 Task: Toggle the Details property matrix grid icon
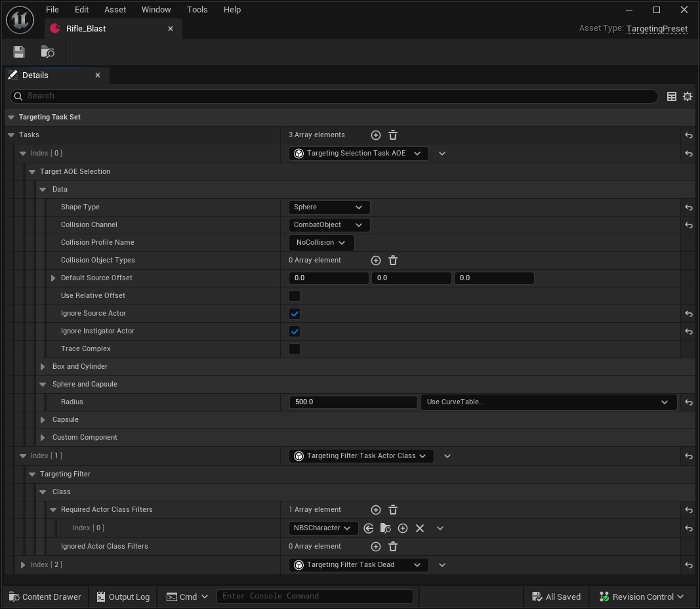[672, 96]
